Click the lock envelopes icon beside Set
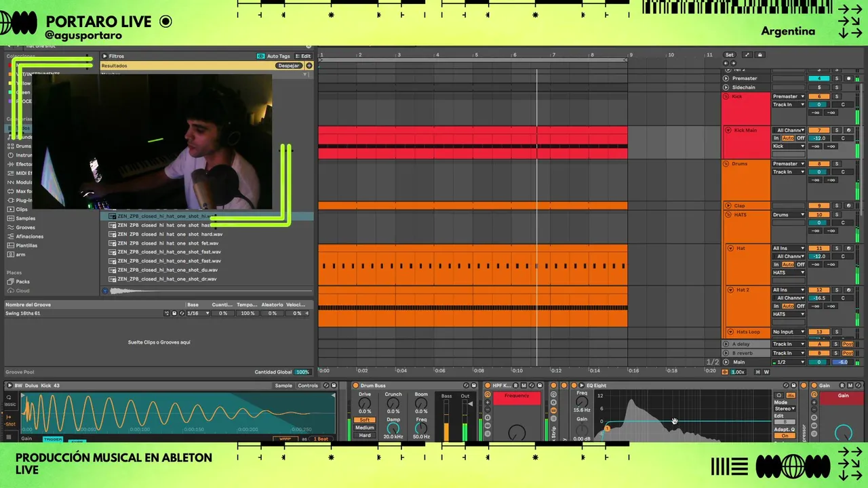868x488 pixels. 760,55
